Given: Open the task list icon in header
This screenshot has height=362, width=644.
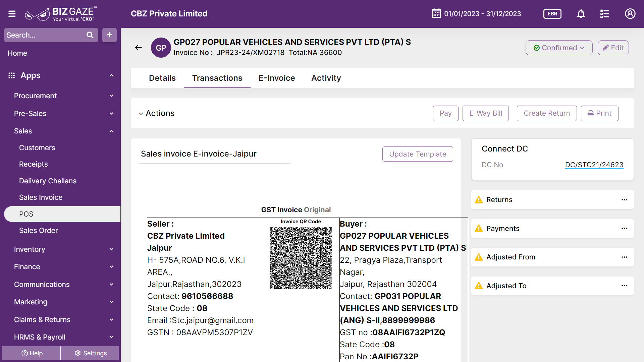Looking at the screenshot, I should 604,14.
